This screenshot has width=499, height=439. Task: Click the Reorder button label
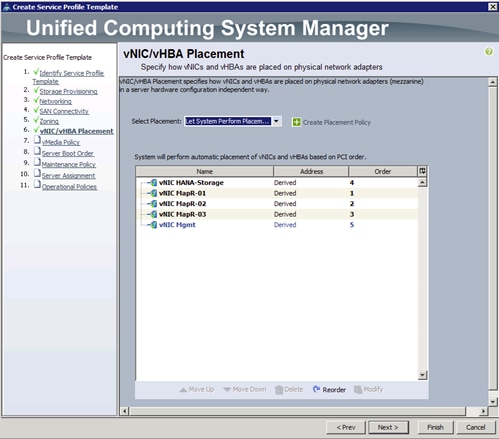click(x=334, y=390)
